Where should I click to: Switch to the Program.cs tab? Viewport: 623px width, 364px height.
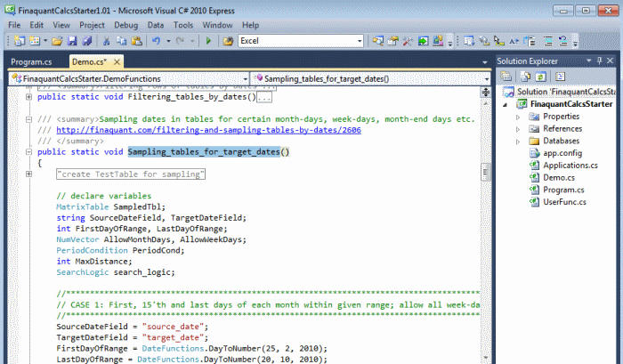31,62
